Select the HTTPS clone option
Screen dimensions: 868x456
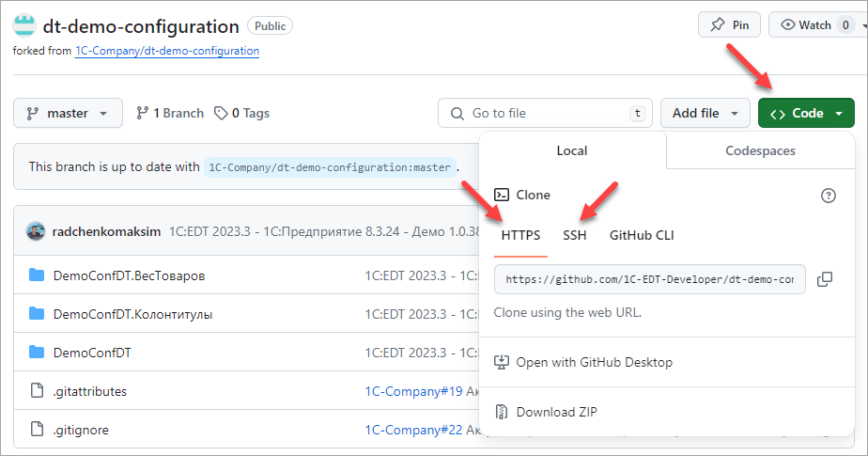(x=520, y=235)
